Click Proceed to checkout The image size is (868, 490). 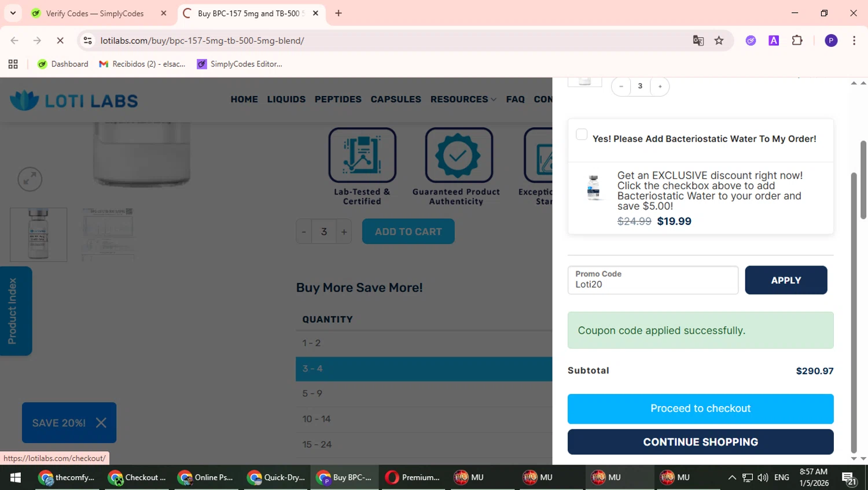pyautogui.click(x=700, y=408)
